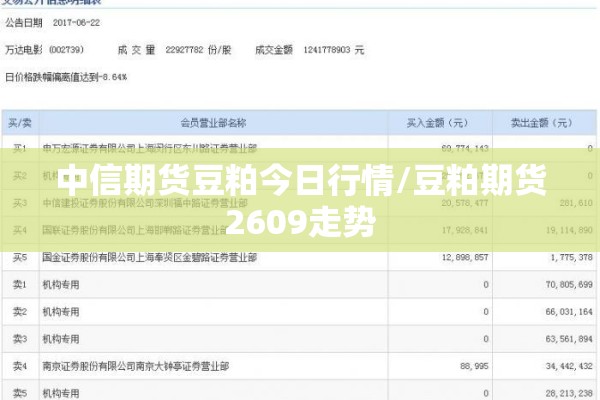Viewport: 600px width, 400px height.
Task: Click the 卖出金额(元) column header
Action: tap(542, 123)
